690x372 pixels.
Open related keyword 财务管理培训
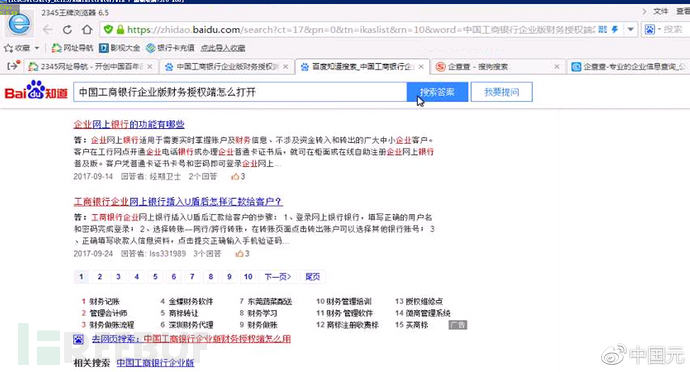(349, 302)
